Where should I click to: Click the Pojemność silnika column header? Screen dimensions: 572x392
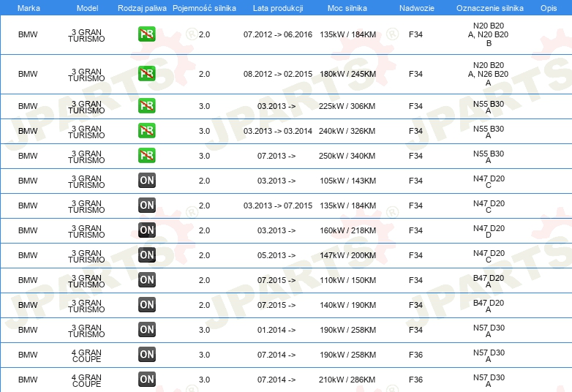204,8
